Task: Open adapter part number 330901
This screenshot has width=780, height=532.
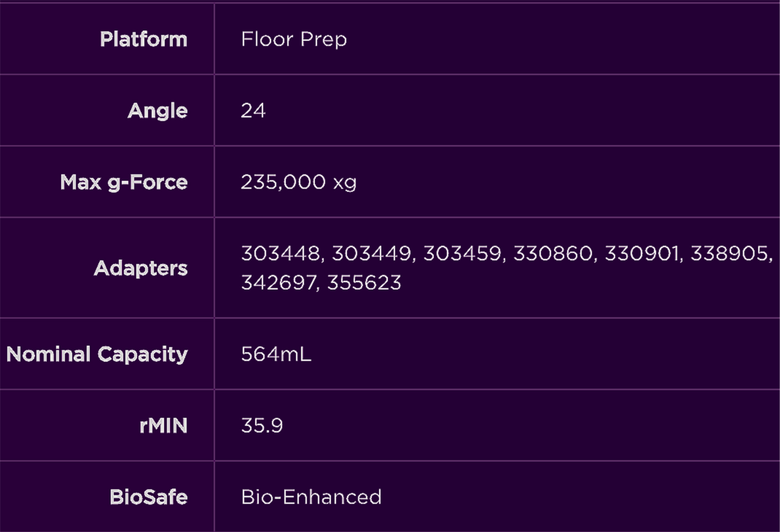Action: pyautogui.click(x=642, y=254)
